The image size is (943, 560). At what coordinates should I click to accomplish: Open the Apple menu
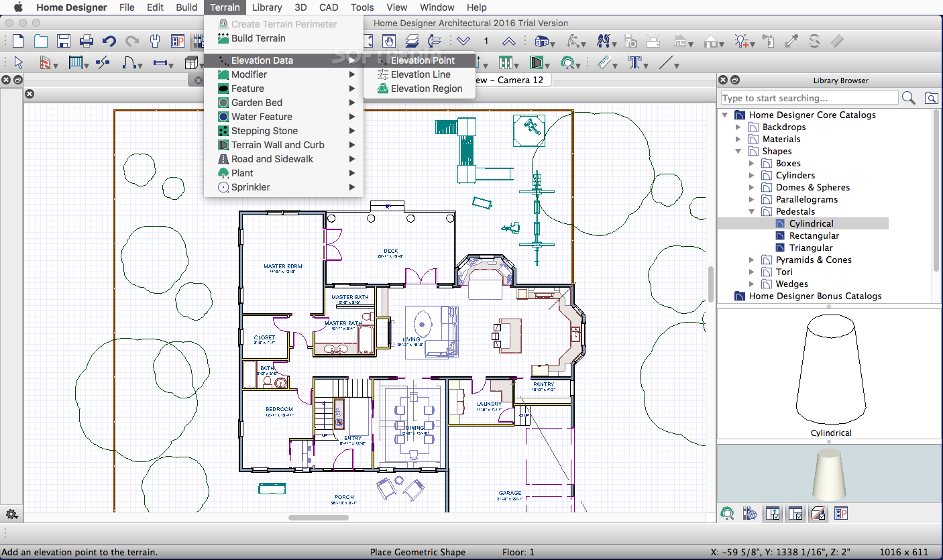pos(18,7)
